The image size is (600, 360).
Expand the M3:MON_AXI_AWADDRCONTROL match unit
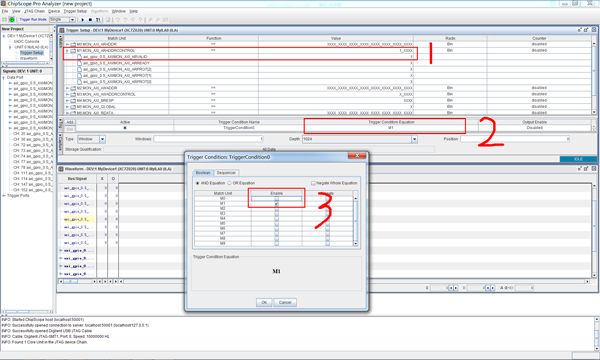(x=67, y=94)
